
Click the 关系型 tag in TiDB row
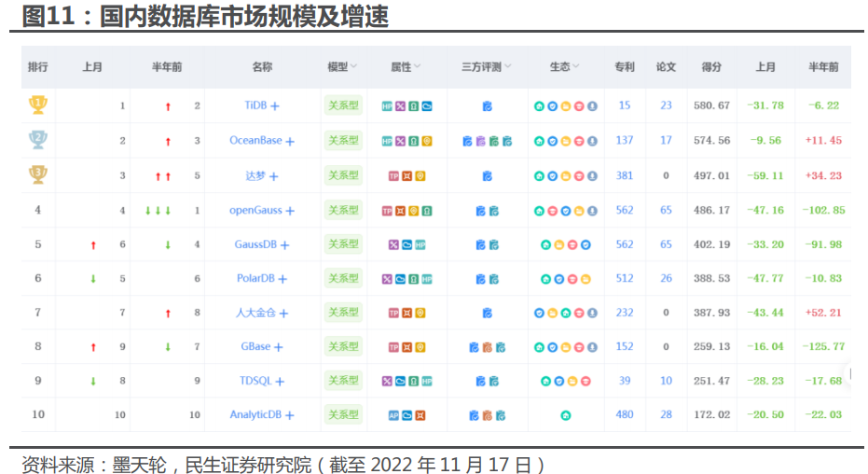[343, 105]
